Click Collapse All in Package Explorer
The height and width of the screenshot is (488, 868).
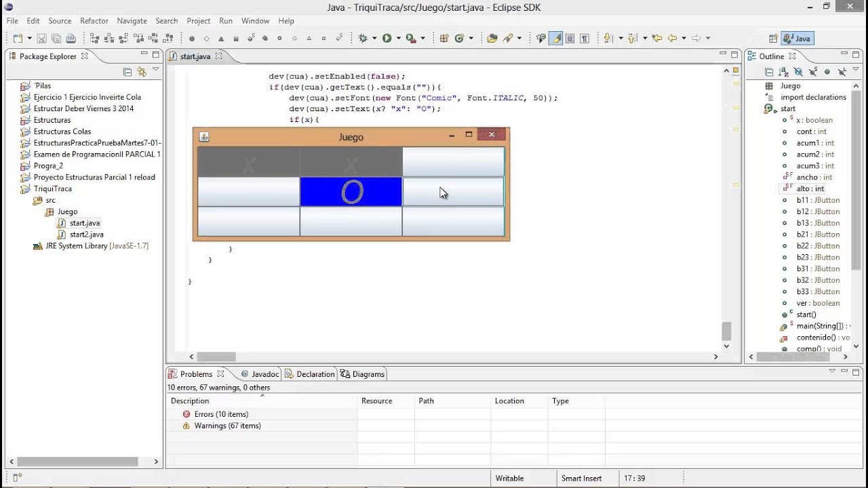(x=127, y=71)
